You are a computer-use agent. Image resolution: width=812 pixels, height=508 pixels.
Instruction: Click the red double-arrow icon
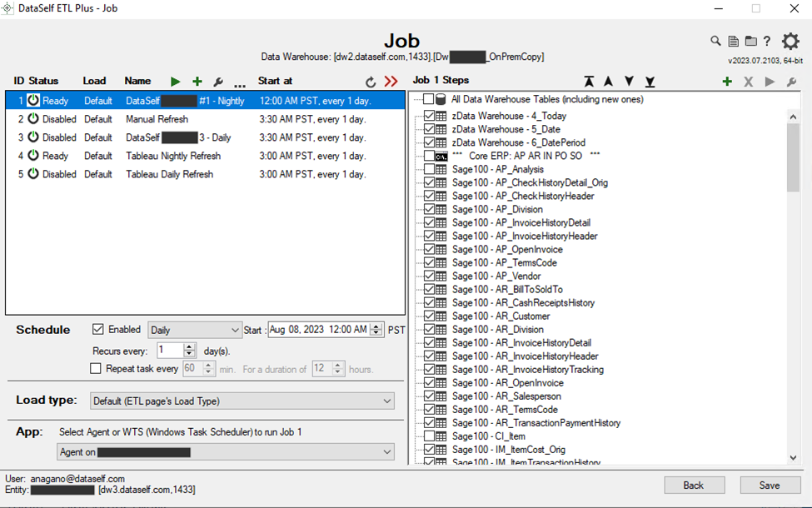391,82
